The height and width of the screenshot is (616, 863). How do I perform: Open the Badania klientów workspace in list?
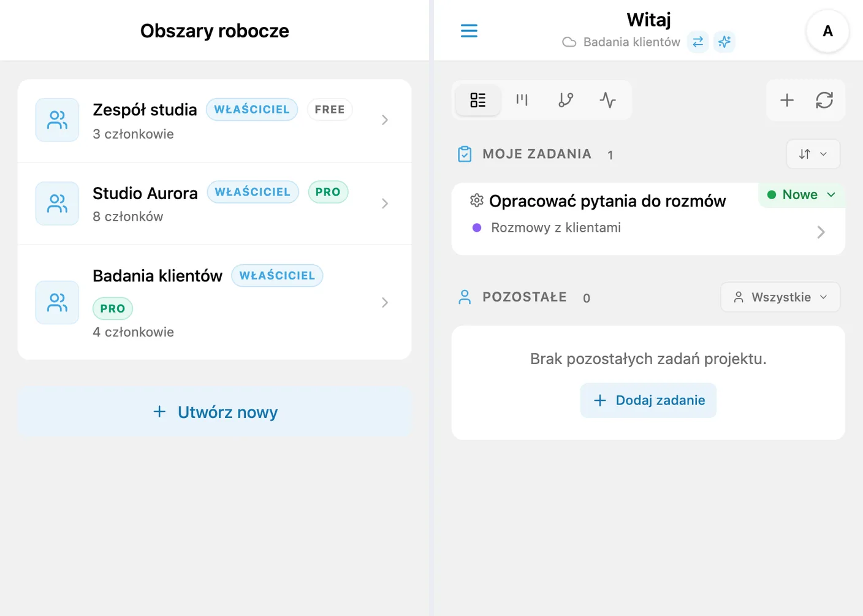pyautogui.click(x=215, y=302)
